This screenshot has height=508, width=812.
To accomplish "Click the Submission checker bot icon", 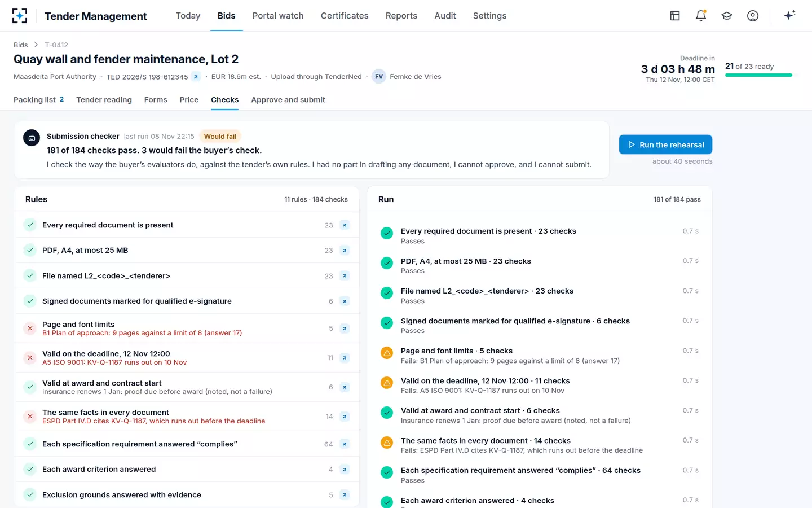I will (32, 138).
